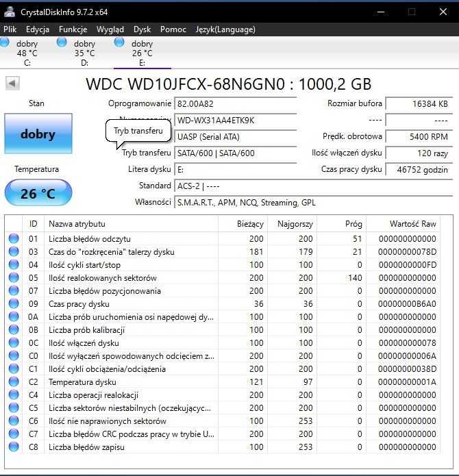This screenshot has width=459, height=476.
Task: Click status orb of attribute 0B row
Action: pyautogui.click(x=14, y=329)
